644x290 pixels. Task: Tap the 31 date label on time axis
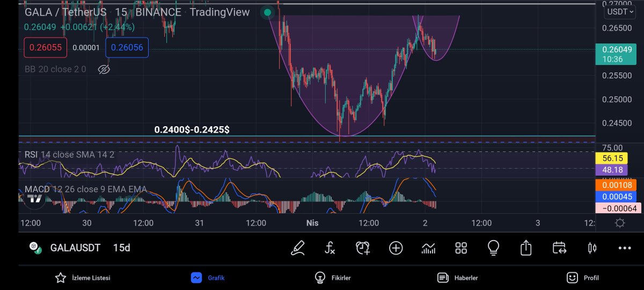point(199,223)
